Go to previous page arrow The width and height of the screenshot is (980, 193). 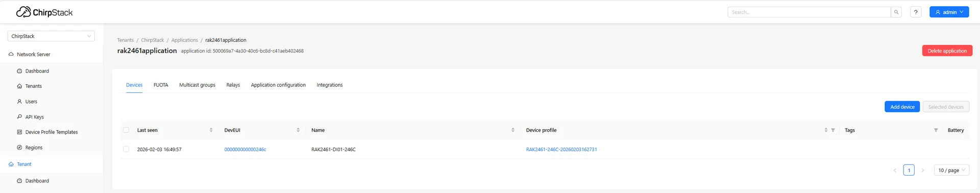[895, 171]
